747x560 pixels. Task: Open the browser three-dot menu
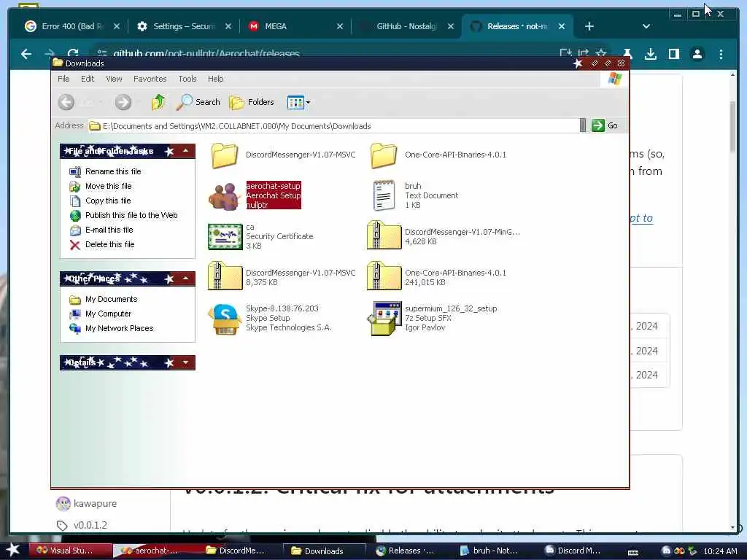coord(721,54)
